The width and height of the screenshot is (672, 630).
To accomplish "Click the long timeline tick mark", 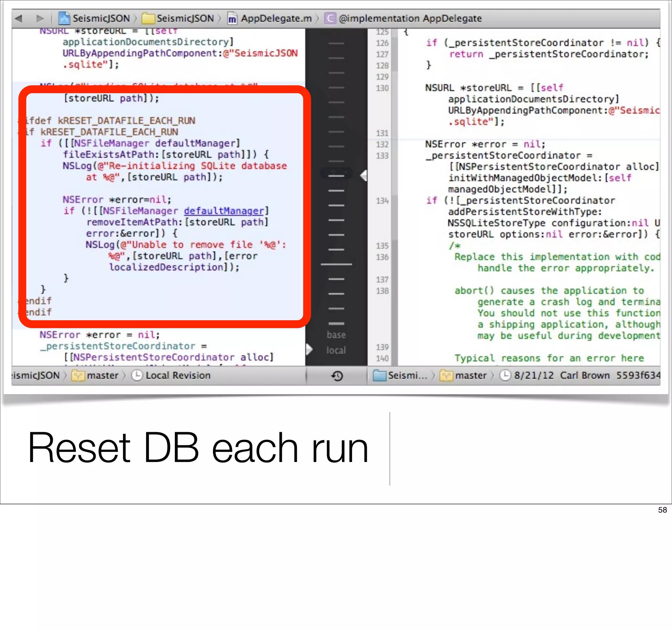I will pos(336,264).
